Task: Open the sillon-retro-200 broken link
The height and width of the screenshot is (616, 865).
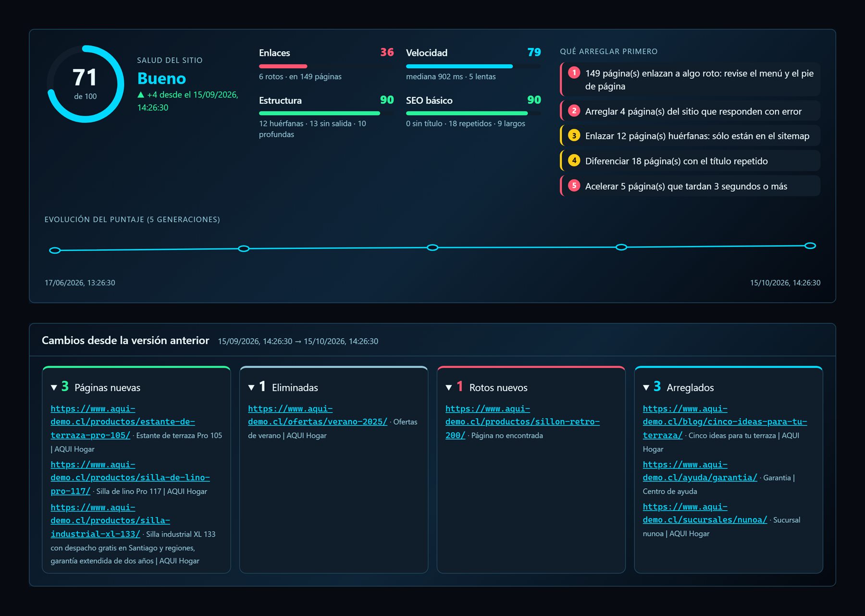Action: click(522, 422)
